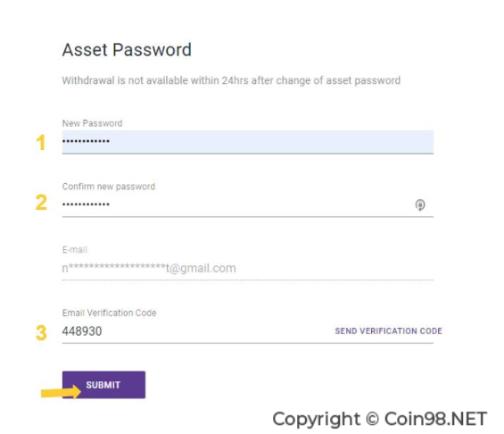This screenshot has height=434, width=504.
Task: Click the word Copyright in the watermark
Action: [x=317, y=420]
